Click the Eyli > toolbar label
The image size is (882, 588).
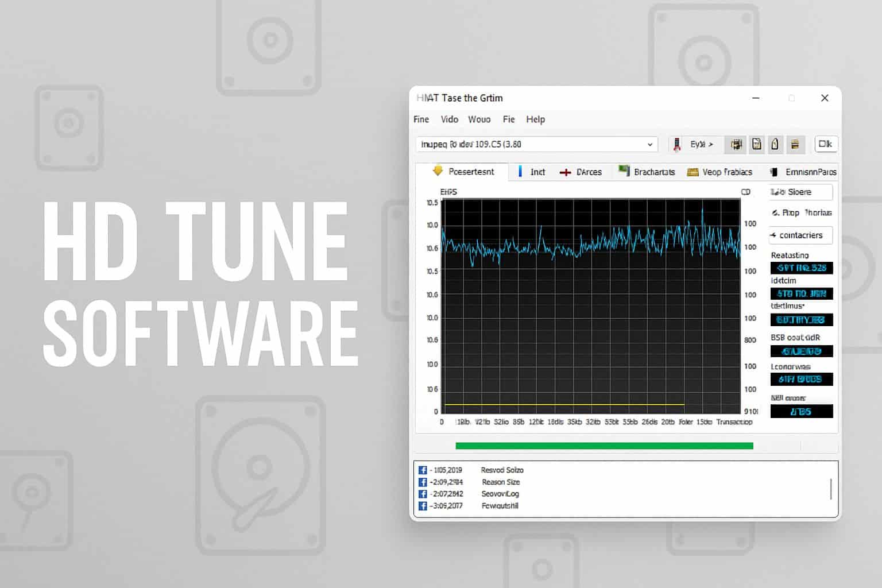[702, 144]
